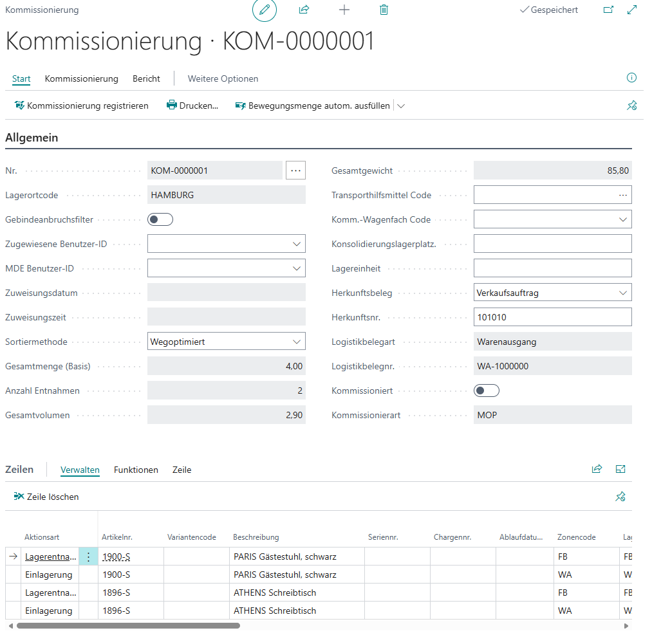Click inside the Herkunftsnr. field

click(552, 317)
